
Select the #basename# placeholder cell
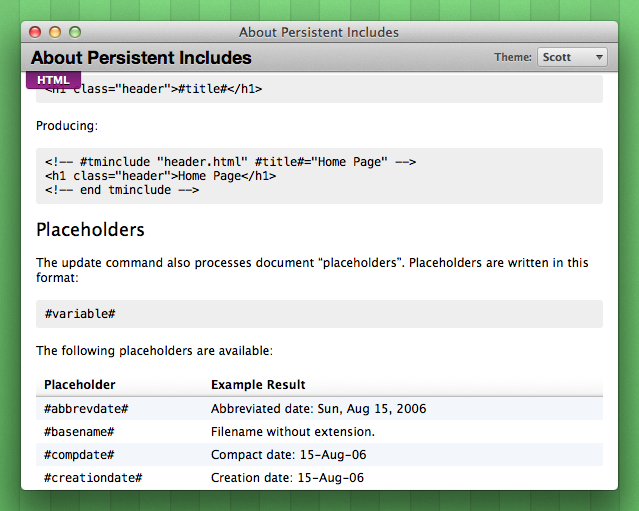tap(80, 432)
